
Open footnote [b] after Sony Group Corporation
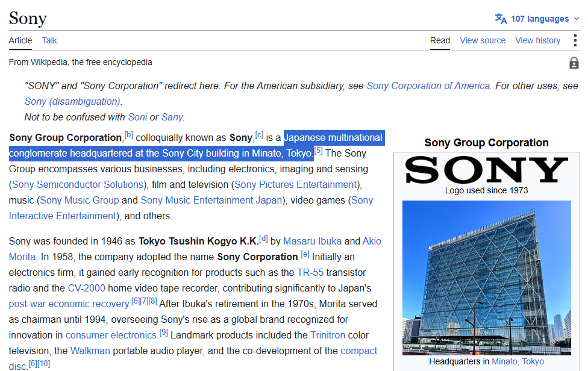pos(129,135)
